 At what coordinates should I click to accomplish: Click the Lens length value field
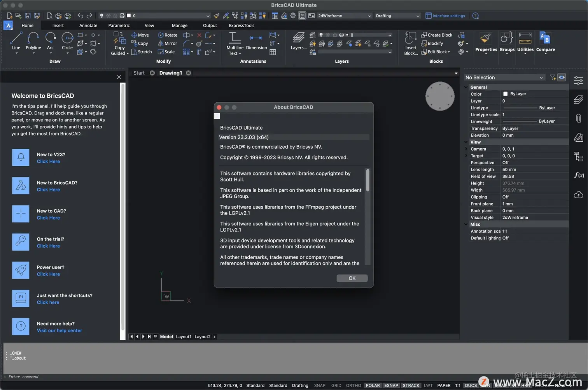[534, 170]
